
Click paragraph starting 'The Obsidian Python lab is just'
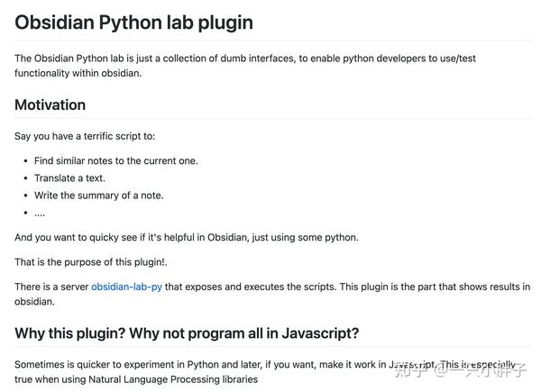245,66
